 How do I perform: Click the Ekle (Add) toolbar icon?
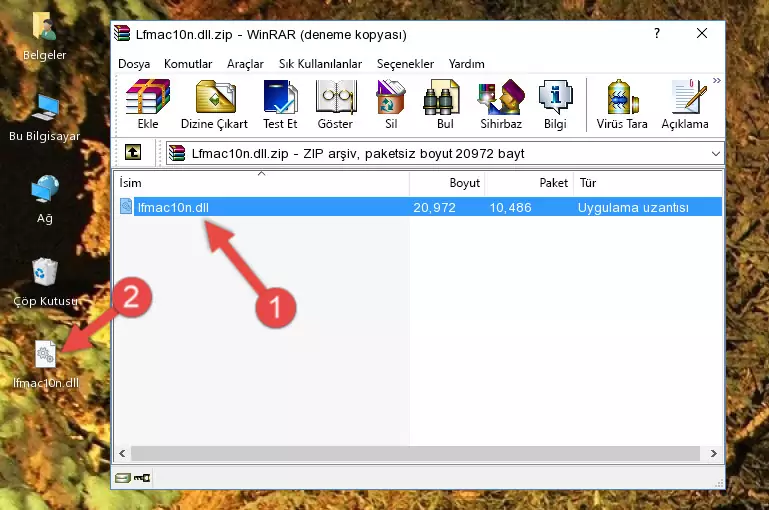[148, 104]
